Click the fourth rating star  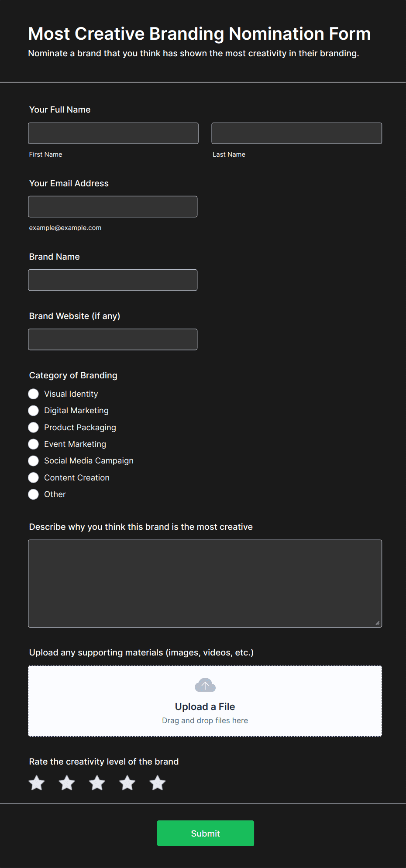pos(127,782)
